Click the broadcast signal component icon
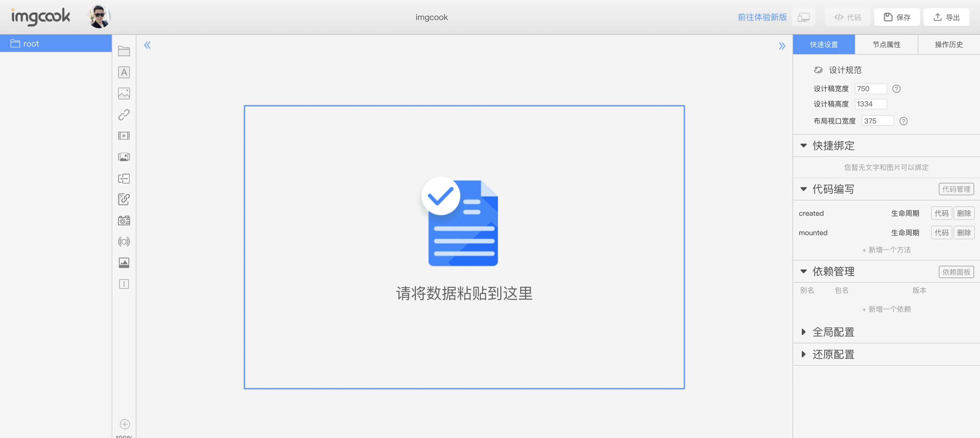This screenshot has width=980, height=438. point(124,242)
